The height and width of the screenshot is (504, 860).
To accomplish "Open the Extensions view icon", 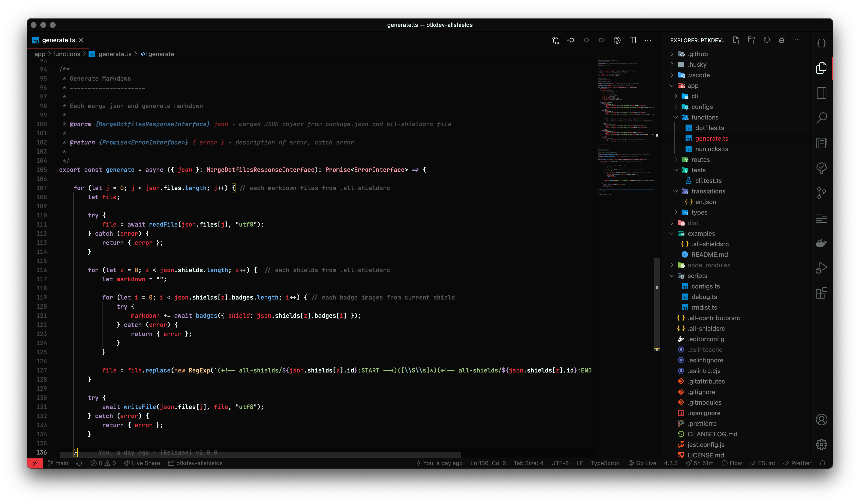I will click(821, 293).
